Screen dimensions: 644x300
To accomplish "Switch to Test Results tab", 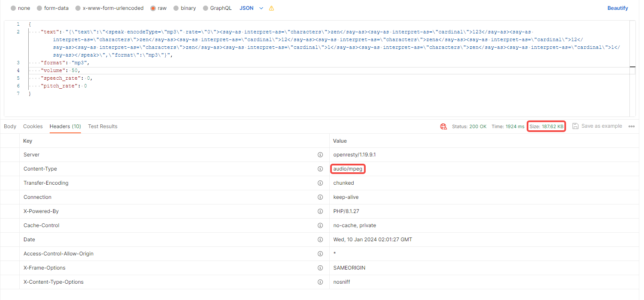I will tap(102, 126).
